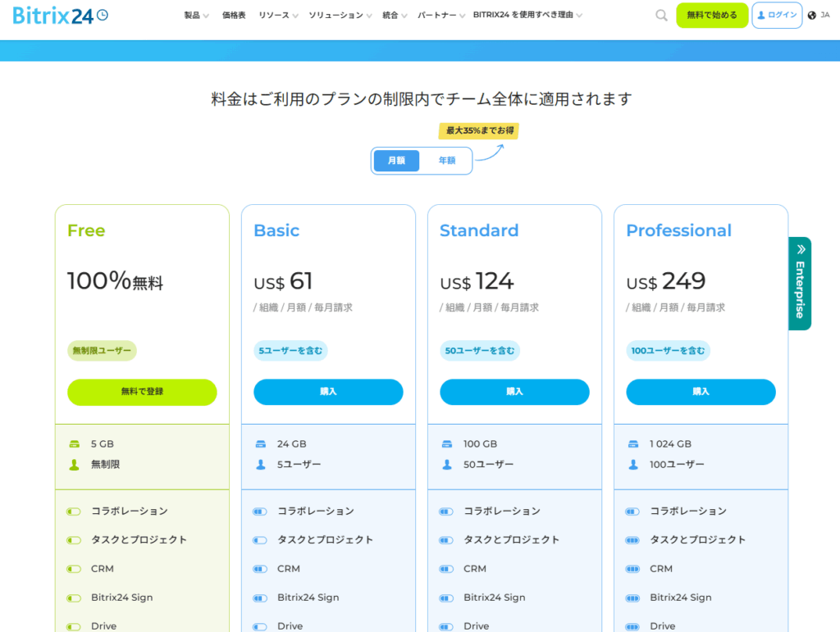Viewport: 840px width, 632px height.
Task: Click the user icon beside 100ユーザー
Action: pyautogui.click(x=633, y=465)
